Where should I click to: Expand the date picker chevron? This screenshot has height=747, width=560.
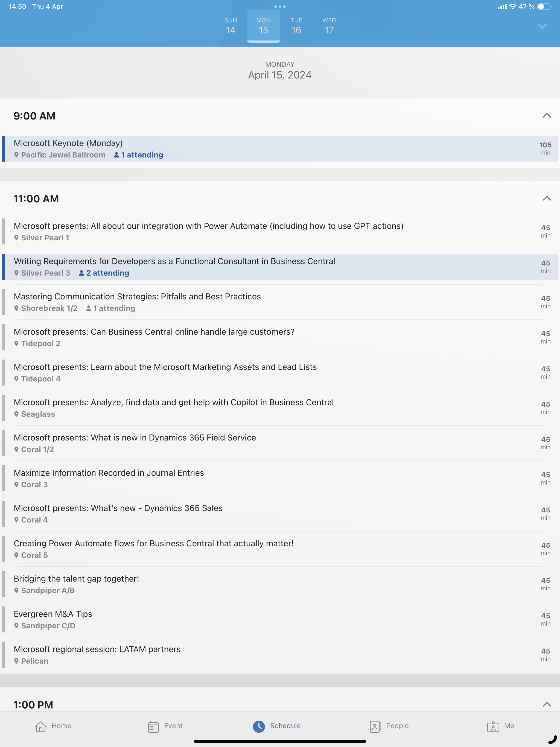(542, 26)
